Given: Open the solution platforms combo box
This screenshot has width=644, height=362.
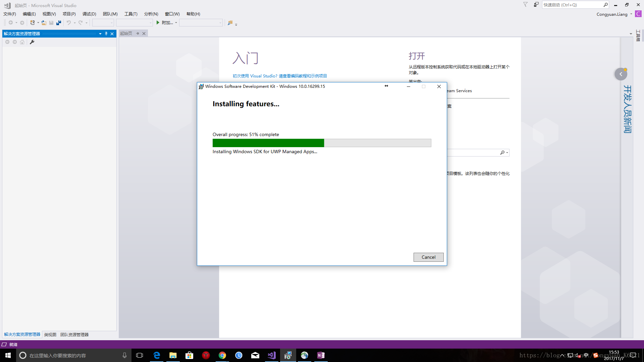Looking at the screenshot, I should tap(135, 22).
